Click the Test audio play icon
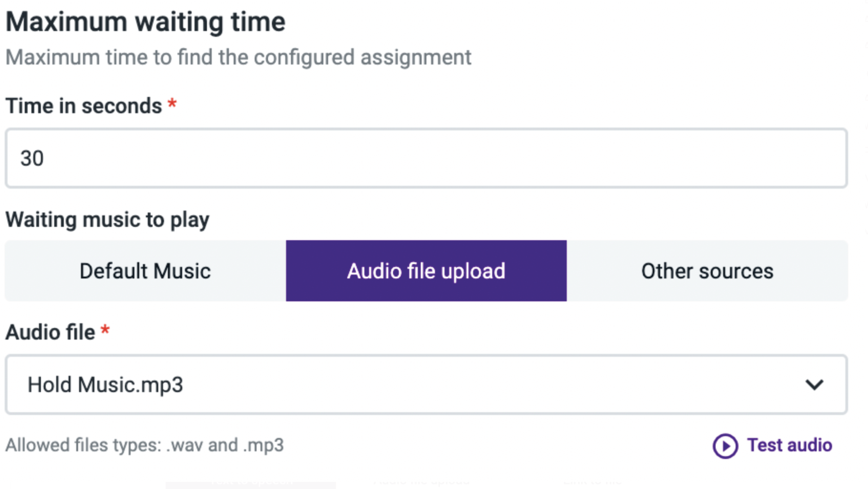 tap(725, 446)
